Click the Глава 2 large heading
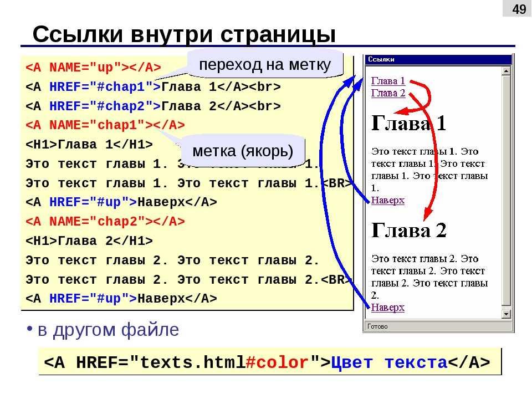 click(x=409, y=230)
